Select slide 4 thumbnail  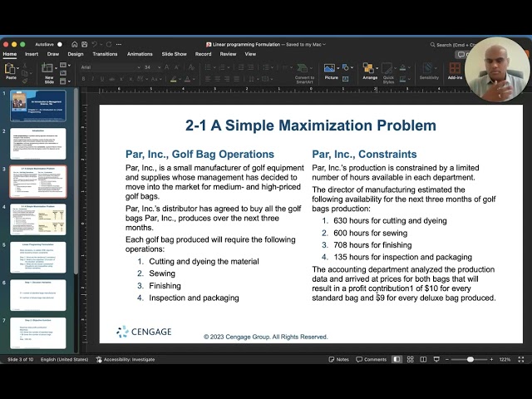[x=38, y=219]
